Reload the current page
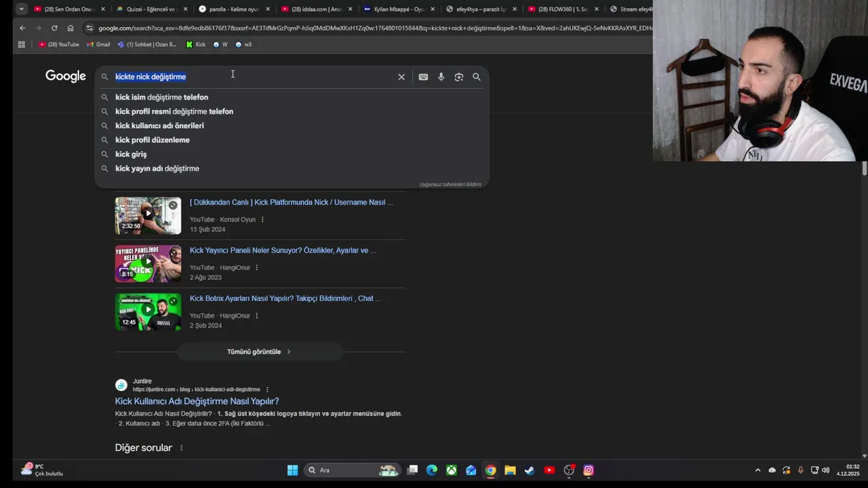The height and width of the screenshot is (488, 868). [x=54, y=28]
